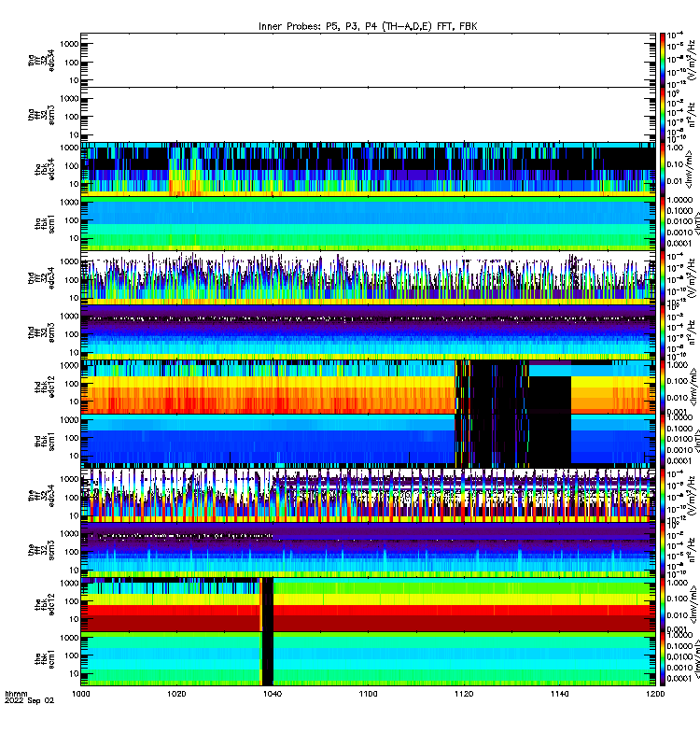Click the color bar beside the the fff edc34 panel
This screenshot has height=747, width=700.
pyautogui.click(x=663, y=496)
